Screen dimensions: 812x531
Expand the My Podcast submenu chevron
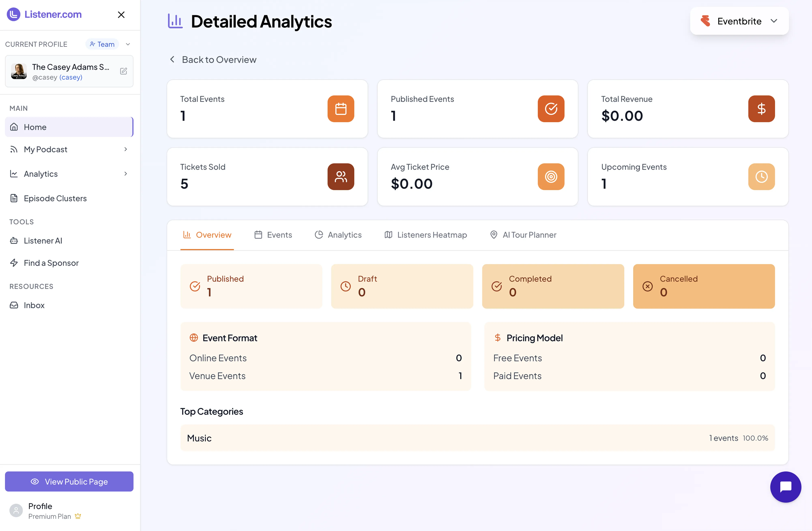126,149
